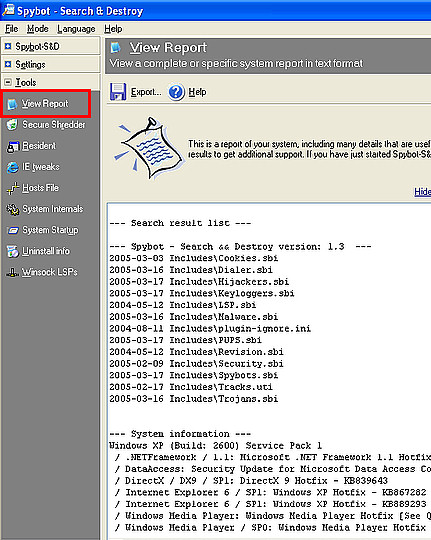Select the Hosts File label
The image size is (431, 540).
click(40, 188)
